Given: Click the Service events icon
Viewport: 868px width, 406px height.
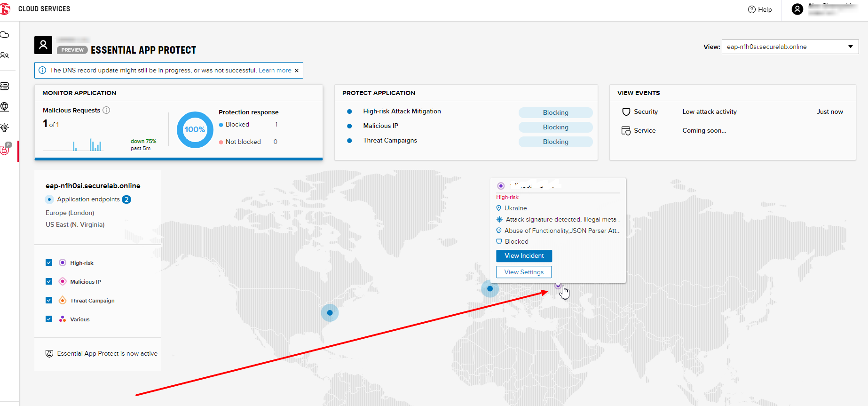Looking at the screenshot, I should (626, 131).
